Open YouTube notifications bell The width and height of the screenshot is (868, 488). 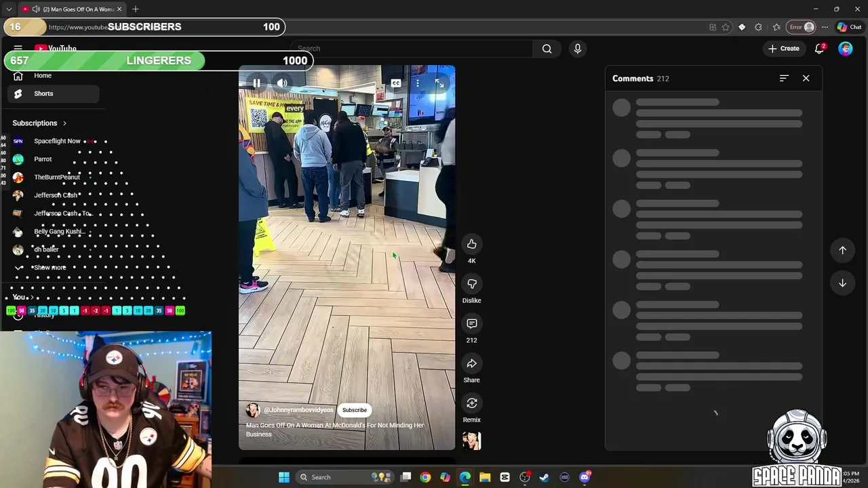pyautogui.click(x=820, y=49)
